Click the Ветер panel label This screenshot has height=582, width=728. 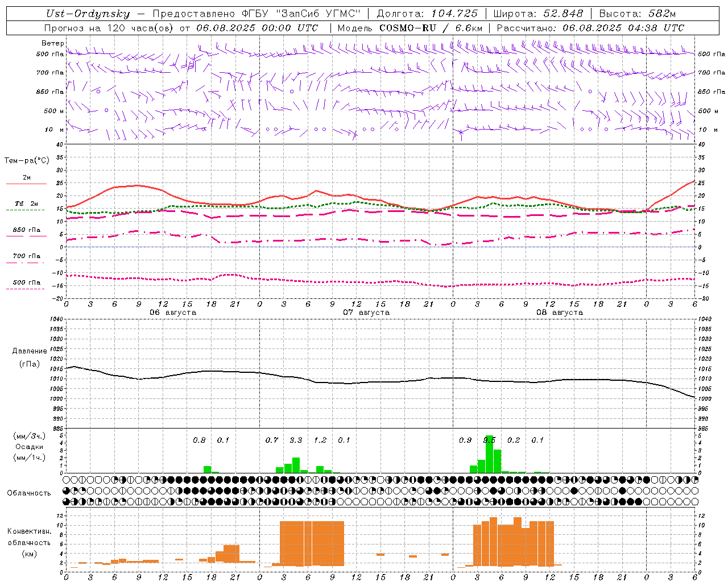tap(52, 43)
